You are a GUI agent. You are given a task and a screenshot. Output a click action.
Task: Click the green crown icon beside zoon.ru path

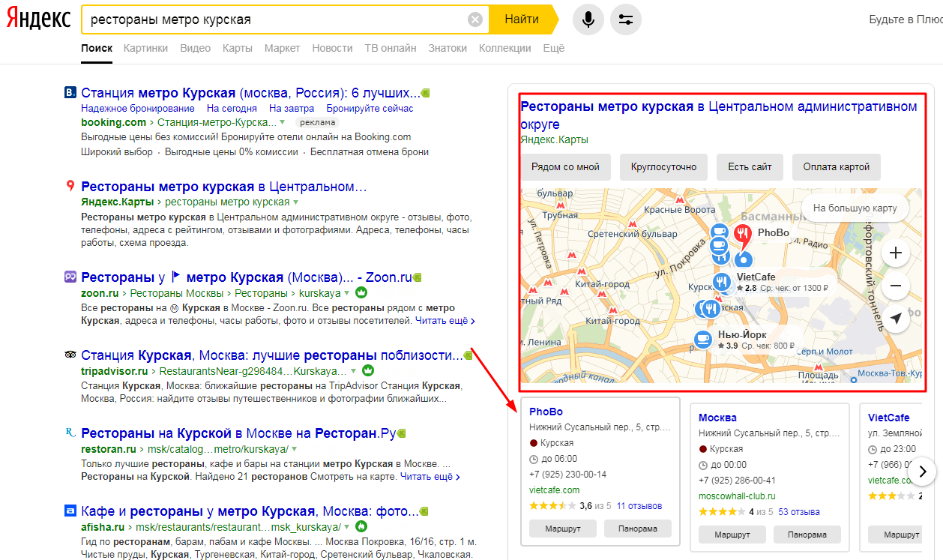(x=360, y=292)
